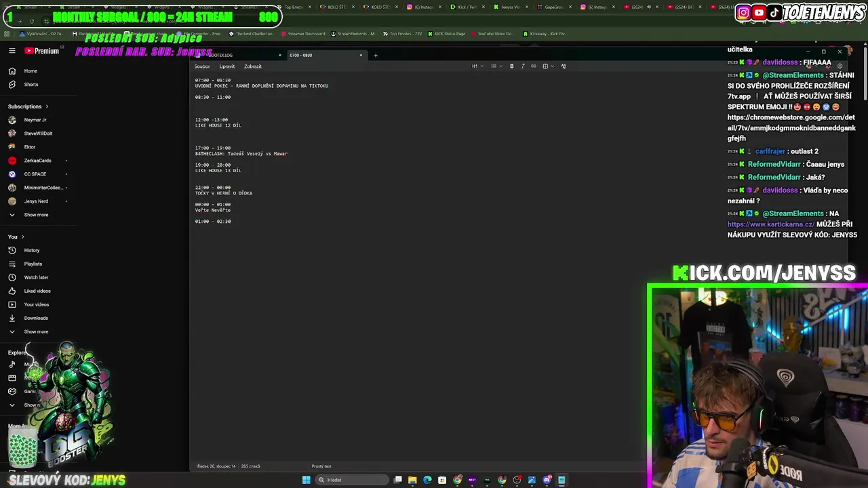
Task: Go to YouTube Premium home logo
Action: (x=42, y=51)
